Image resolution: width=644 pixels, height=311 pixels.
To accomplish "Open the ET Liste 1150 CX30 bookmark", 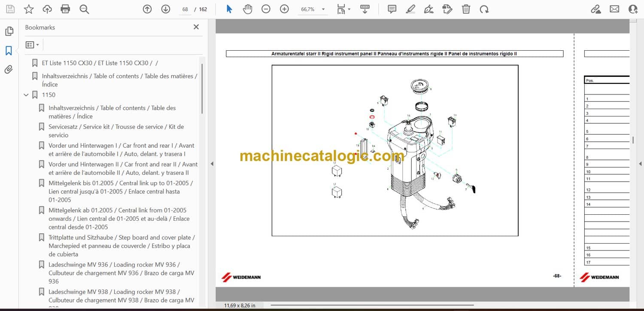I will pyautogui.click(x=100, y=63).
